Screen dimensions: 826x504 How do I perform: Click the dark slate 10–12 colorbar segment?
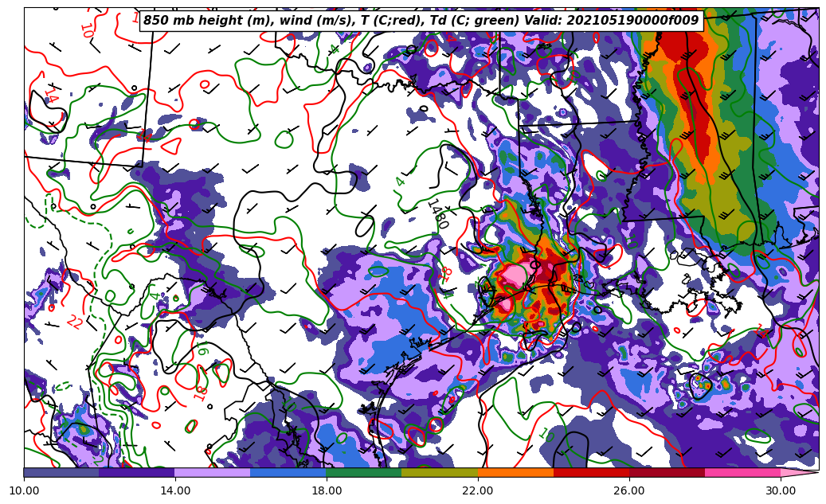tap(61, 472)
